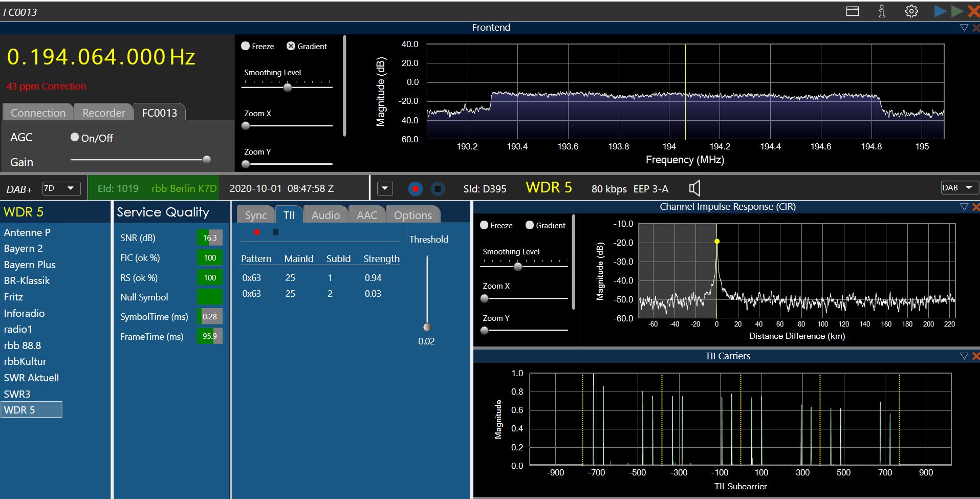Click the frequency display 0.194.064.000 Hz
The image size is (980, 499).
(101, 57)
